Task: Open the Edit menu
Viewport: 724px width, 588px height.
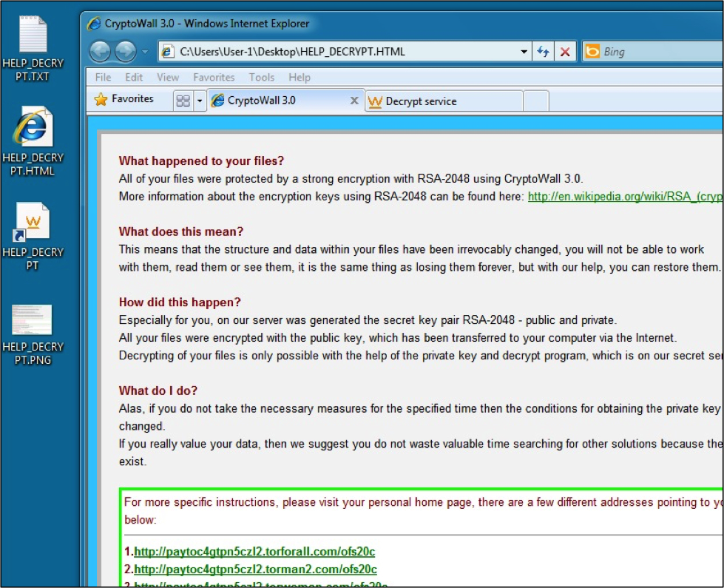Action: pos(134,77)
